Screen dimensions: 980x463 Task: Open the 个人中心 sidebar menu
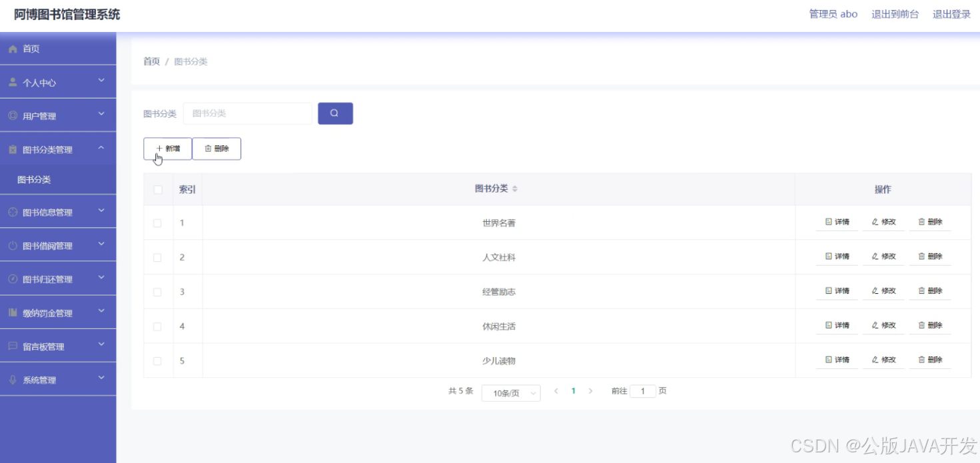coord(58,82)
